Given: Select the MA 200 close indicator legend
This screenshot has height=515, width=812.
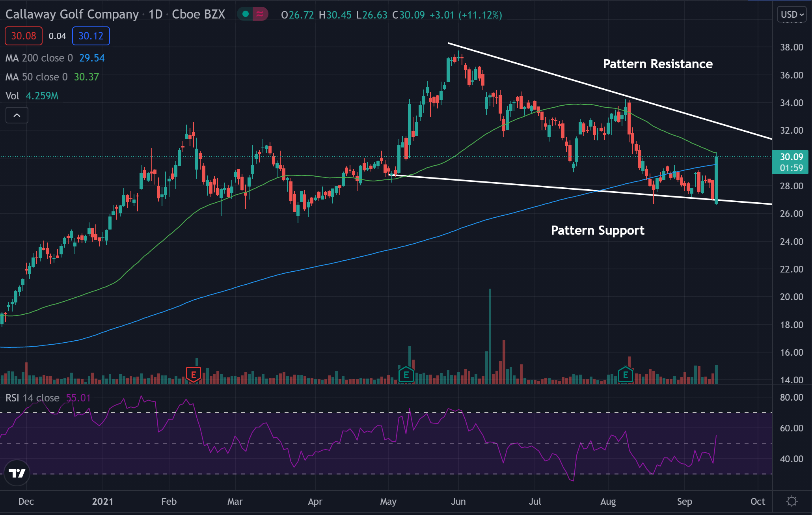Looking at the screenshot, I should 55,58.
